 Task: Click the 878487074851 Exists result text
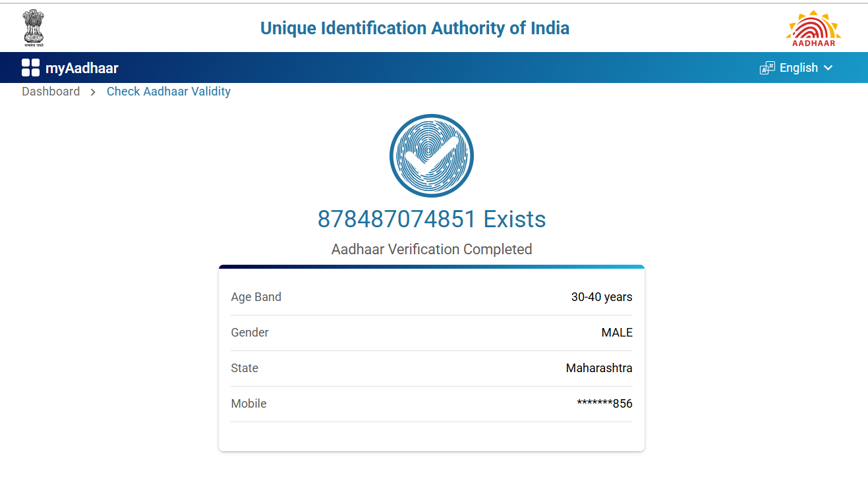(x=432, y=219)
